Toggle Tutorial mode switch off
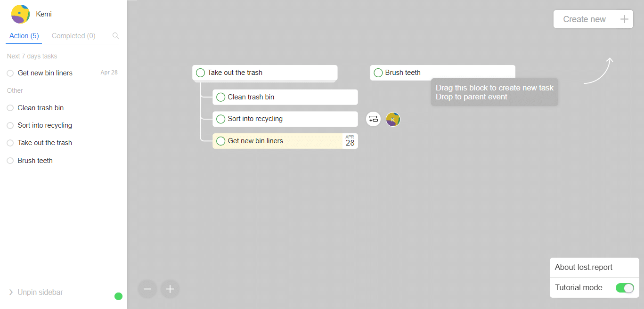This screenshot has height=309, width=644. pos(625,288)
